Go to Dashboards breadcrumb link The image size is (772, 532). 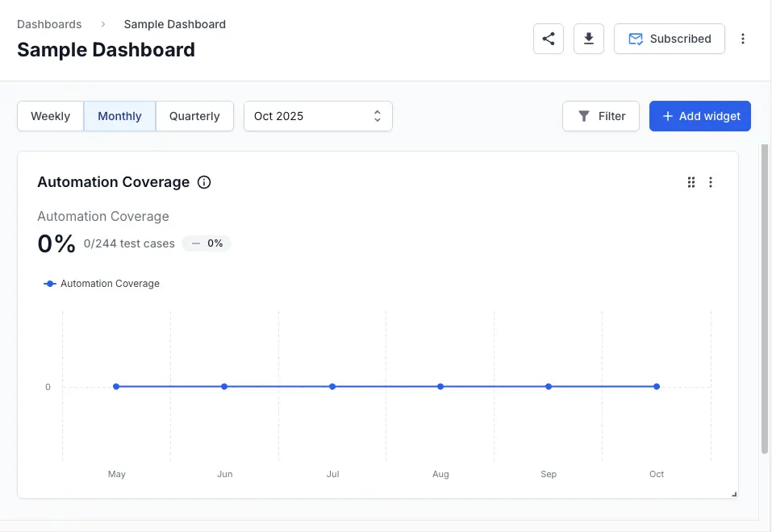click(49, 24)
